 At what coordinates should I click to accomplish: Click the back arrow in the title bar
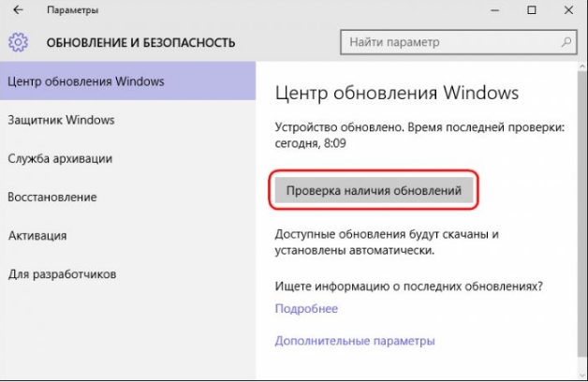click(x=18, y=11)
